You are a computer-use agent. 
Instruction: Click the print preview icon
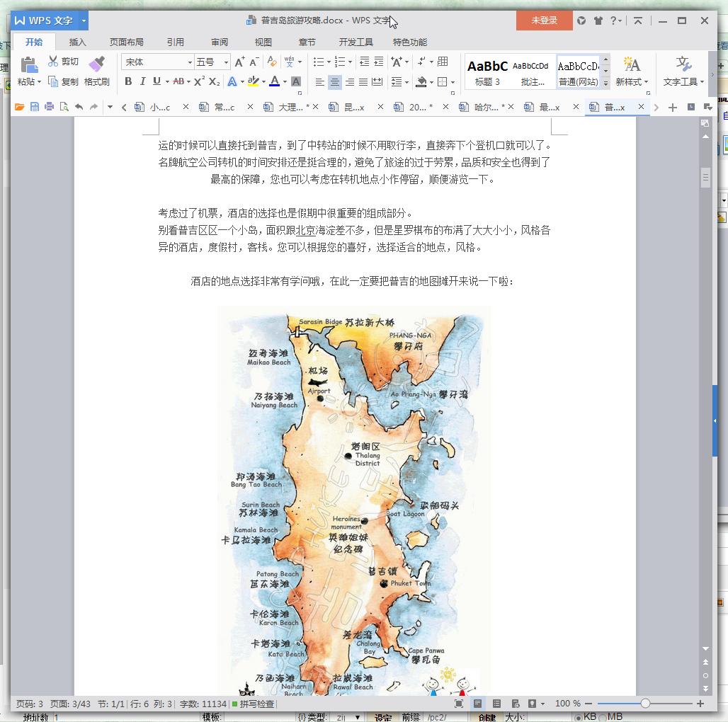click(x=64, y=107)
